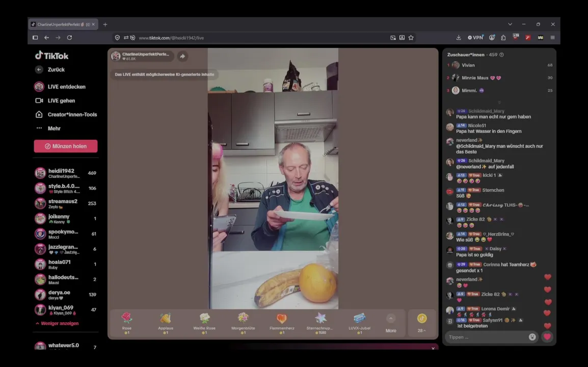Image resolution: width=588 pixels, height=367 pixels.
Task: Open spookymo live stream
Action: point(66,234)
